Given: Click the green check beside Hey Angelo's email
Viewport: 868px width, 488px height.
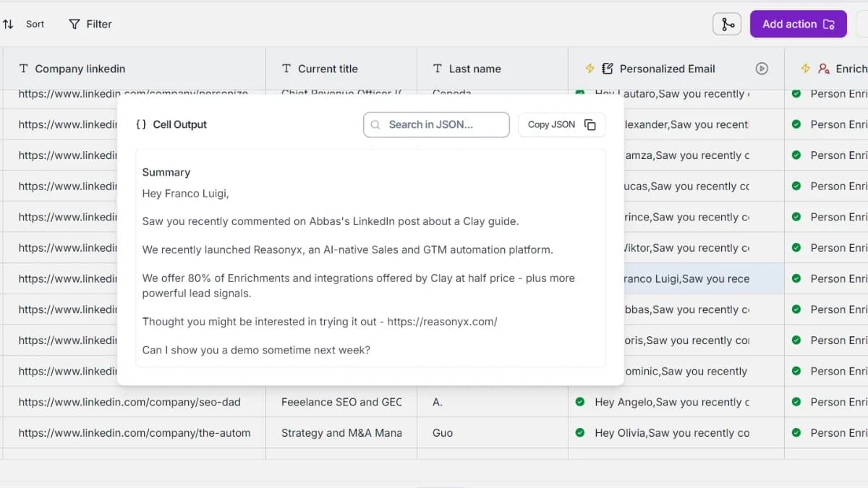Looking at the screenshot, I should (x=579, y=402).
